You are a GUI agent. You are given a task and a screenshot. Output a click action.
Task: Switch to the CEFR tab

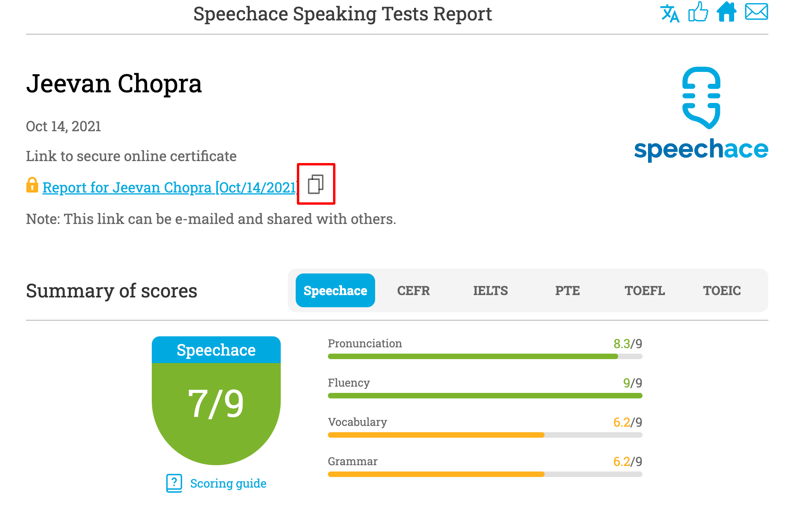click(x=413, y=290)
